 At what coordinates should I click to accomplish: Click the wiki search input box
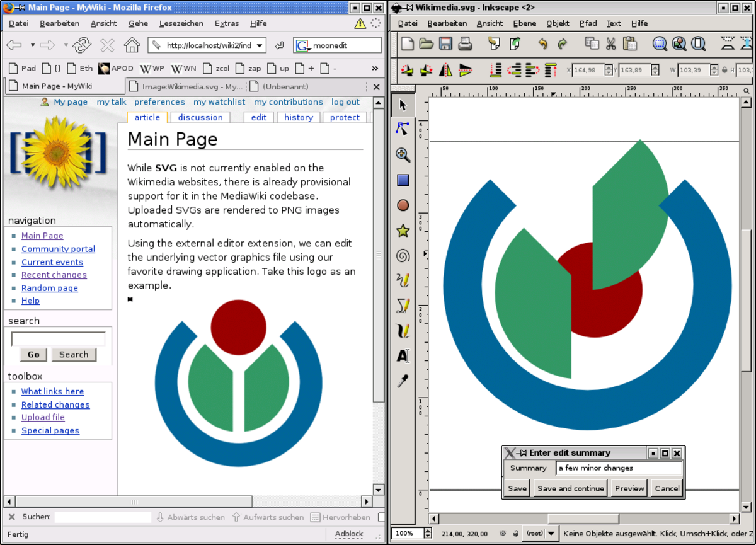point(58,339)
